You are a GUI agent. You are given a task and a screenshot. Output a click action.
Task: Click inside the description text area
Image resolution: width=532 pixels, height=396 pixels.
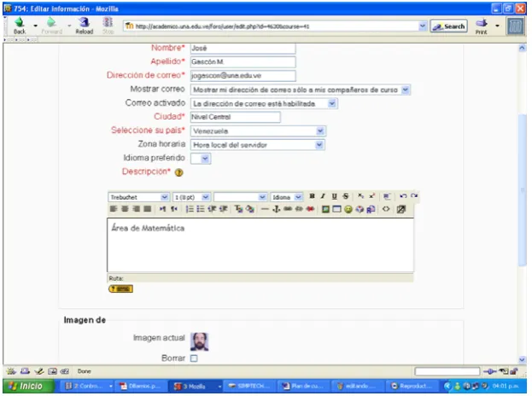point(260,245)
